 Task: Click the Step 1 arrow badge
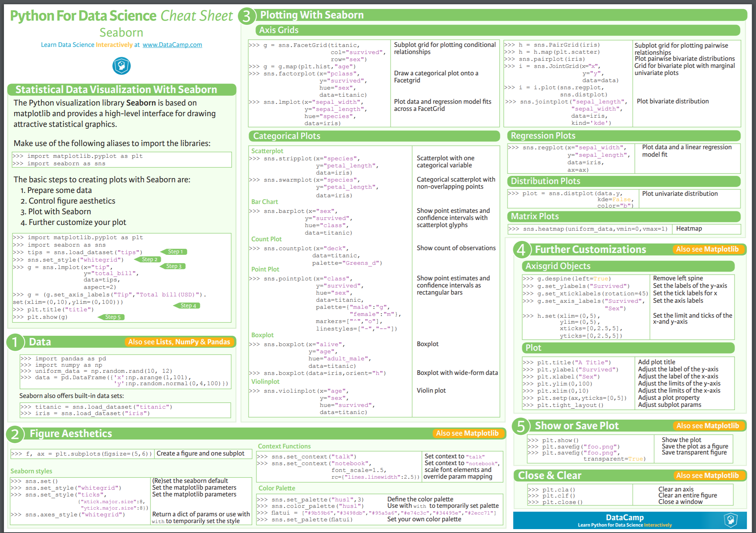click(175, 252)
